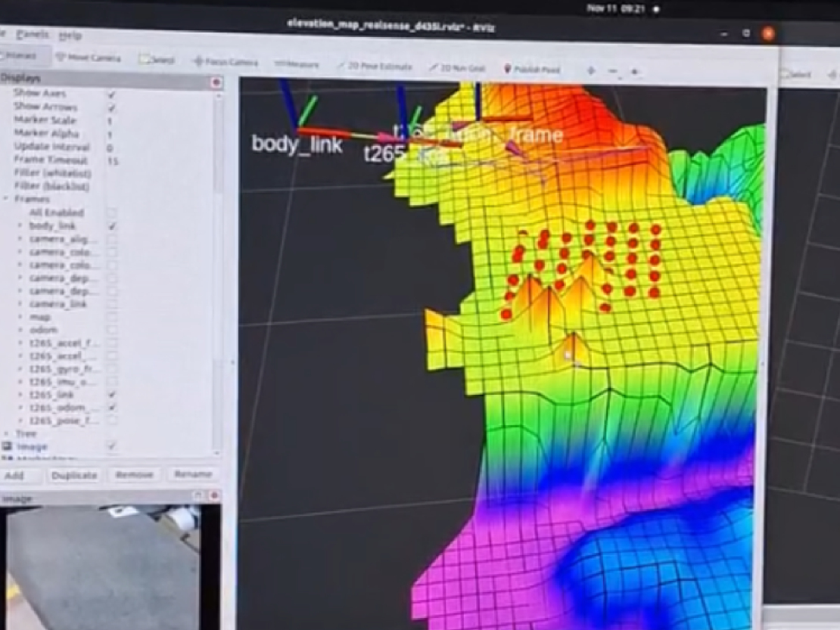The image size is (840, 630).
Task: Toggle the Show Arrows checkbox
Action: coord(111,107)
